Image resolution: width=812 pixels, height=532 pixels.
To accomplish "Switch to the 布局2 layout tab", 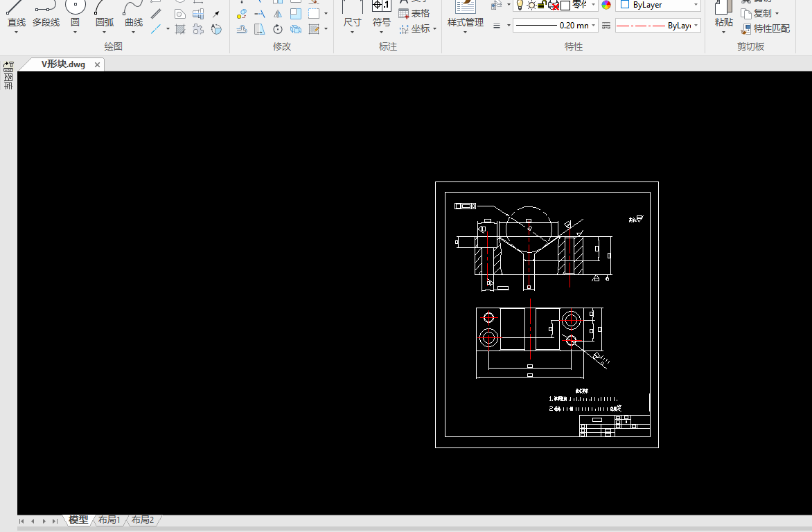I will click(x=143, y=520).
